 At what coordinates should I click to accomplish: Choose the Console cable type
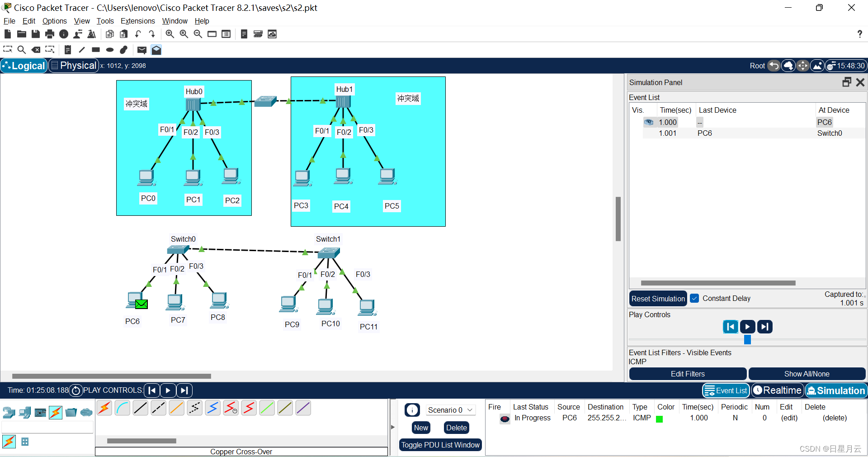coord(123,408)
